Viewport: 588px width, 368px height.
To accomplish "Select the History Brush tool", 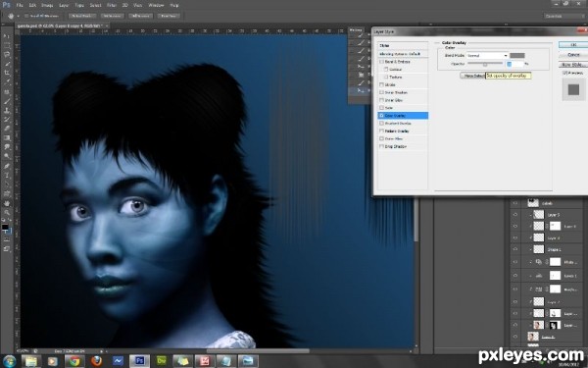I will (x=7, y=120).
